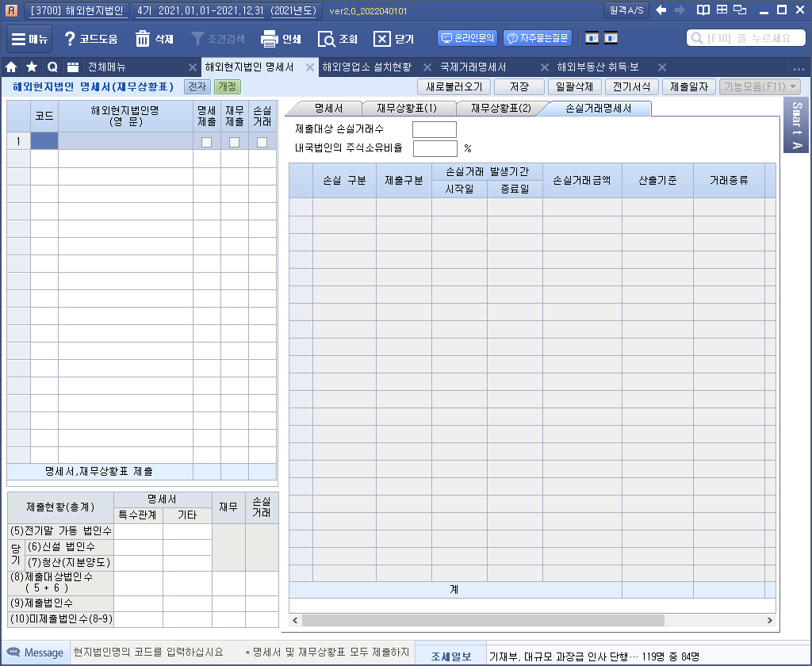Viewport: 812px width, 666px height.
Task: Click the forward arrow in title bar
Action: pyautogui.click(x=680, y=10)
